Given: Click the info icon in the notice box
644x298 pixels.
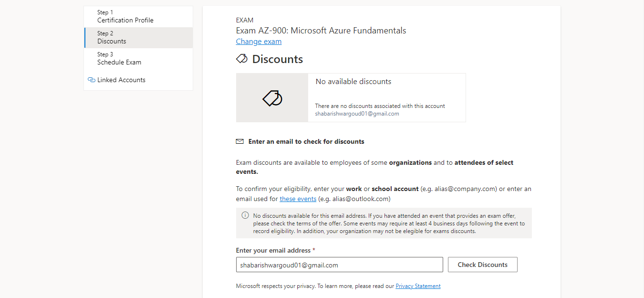Looking at the screenshot, I should 245,215.
